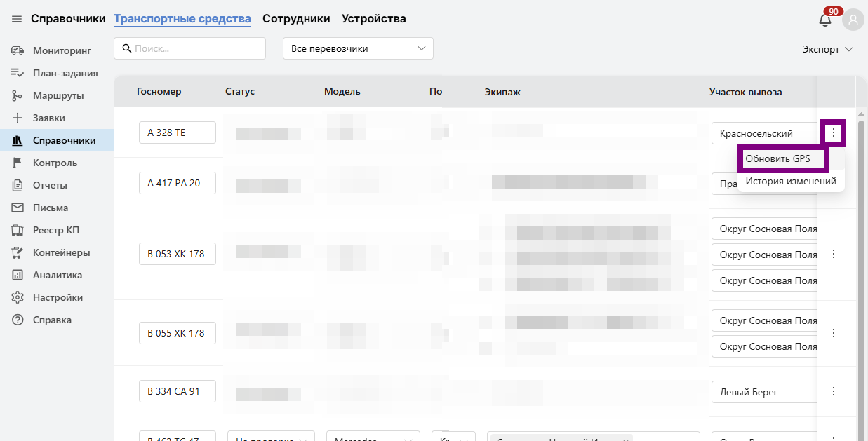The image size is (868, 441).
Task: Select Аналитика in sidebar
Action: pos(57,275)
